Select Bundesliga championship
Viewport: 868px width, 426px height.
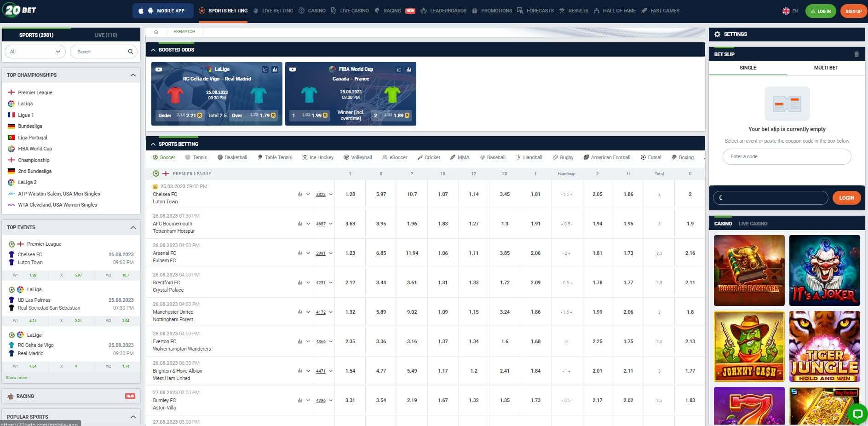point(30,126)
